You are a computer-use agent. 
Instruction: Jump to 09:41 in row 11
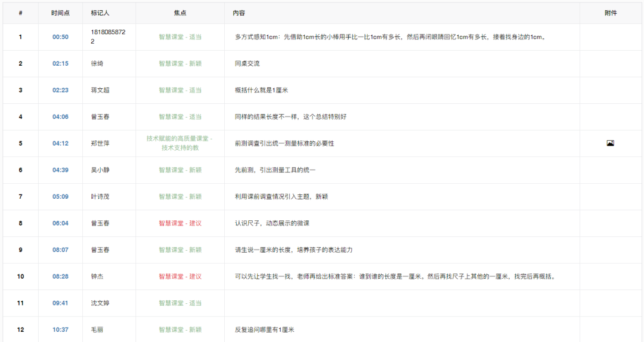click(60, 303)
